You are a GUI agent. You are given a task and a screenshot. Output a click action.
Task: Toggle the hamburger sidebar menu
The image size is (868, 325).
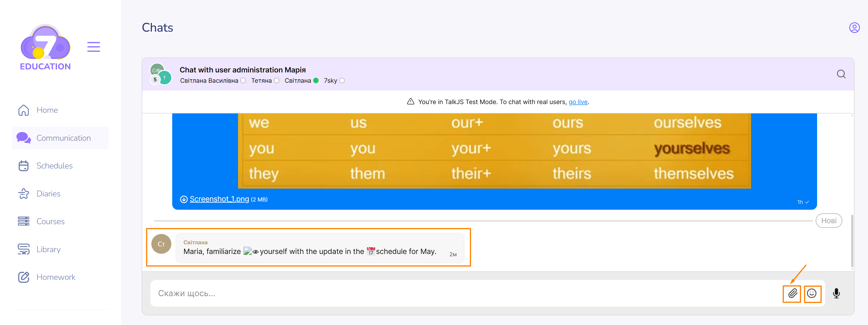93,47
